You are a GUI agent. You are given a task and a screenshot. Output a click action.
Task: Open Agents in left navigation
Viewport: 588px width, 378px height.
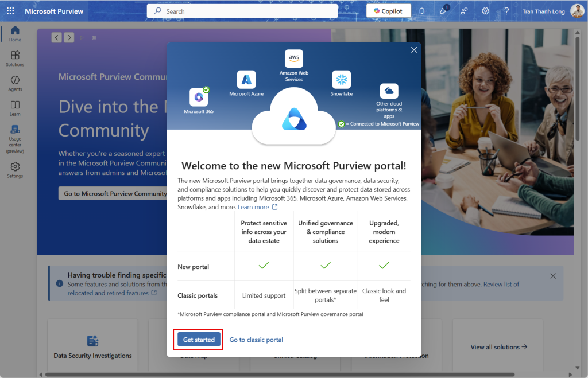point(15,83)
